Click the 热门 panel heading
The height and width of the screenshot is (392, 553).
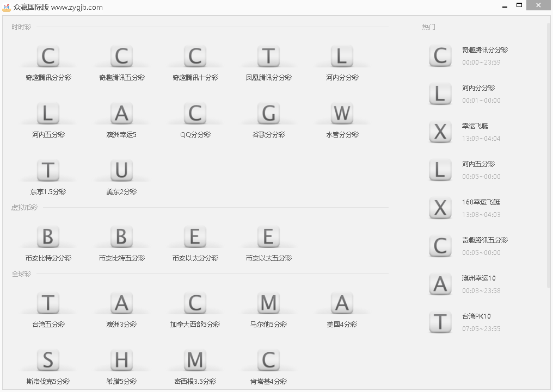pos(428,27)
